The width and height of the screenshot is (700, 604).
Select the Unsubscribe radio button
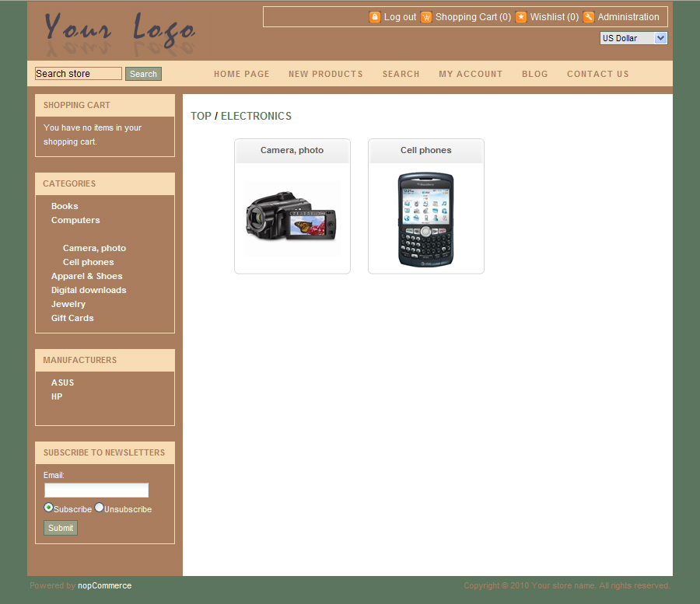(99, 508)
